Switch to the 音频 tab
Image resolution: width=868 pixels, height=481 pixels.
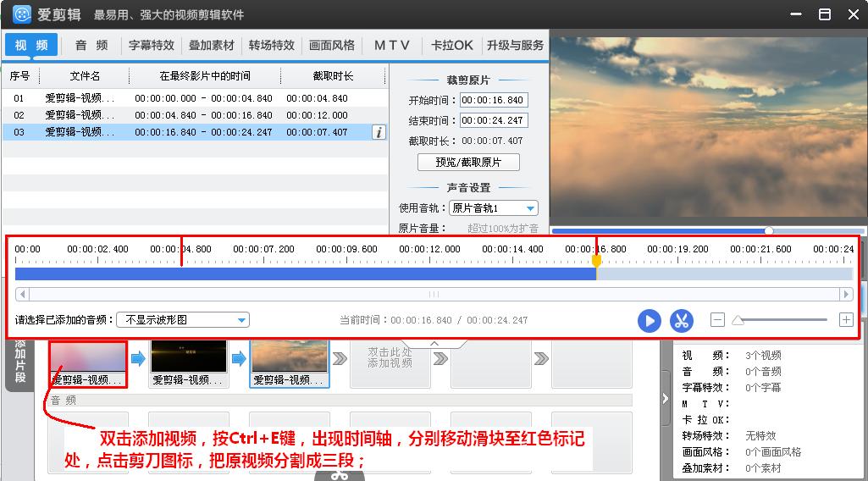pos(91,46)
